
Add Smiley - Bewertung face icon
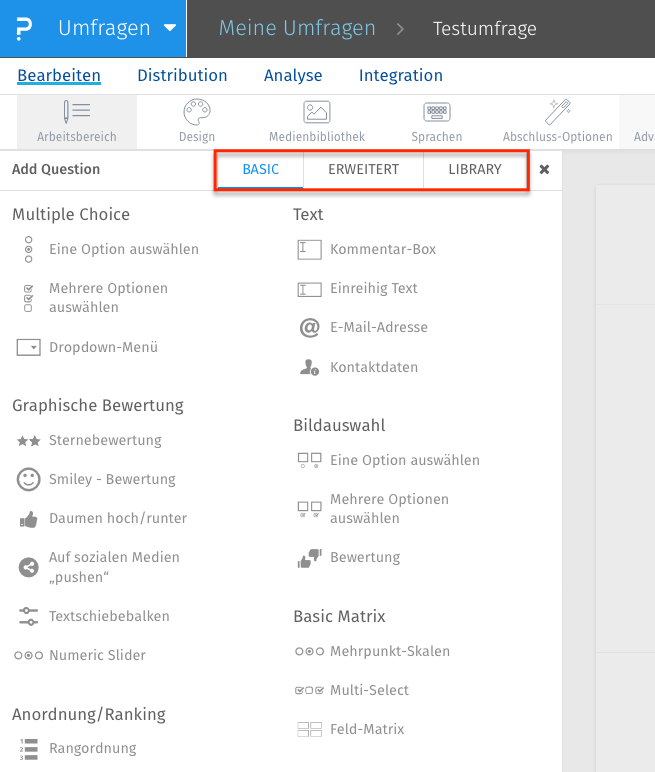pos(29,479)
